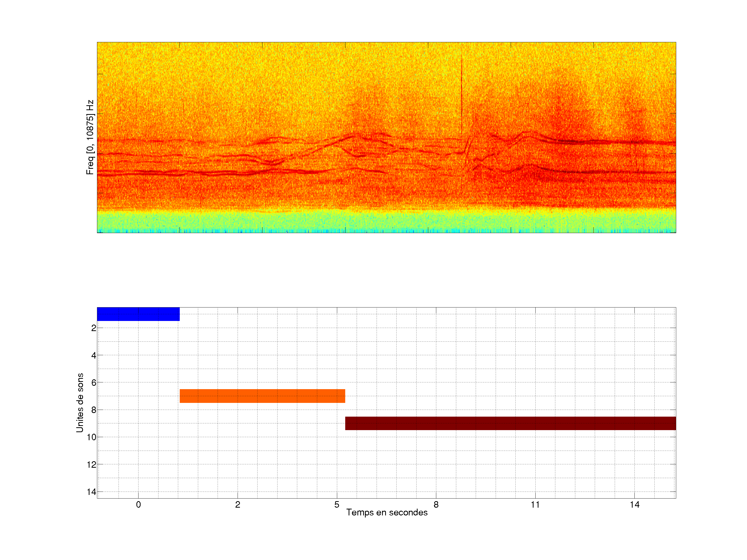The image size is (747, 560).
Task: Click the y-axis tick label 6
Action: coord(94,383)
